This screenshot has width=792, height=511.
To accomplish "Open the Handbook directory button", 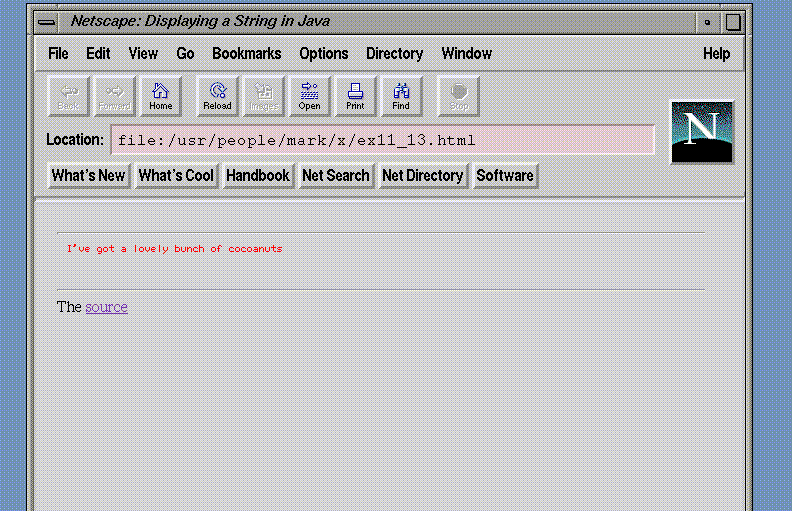I will click(x=258, y=176).
